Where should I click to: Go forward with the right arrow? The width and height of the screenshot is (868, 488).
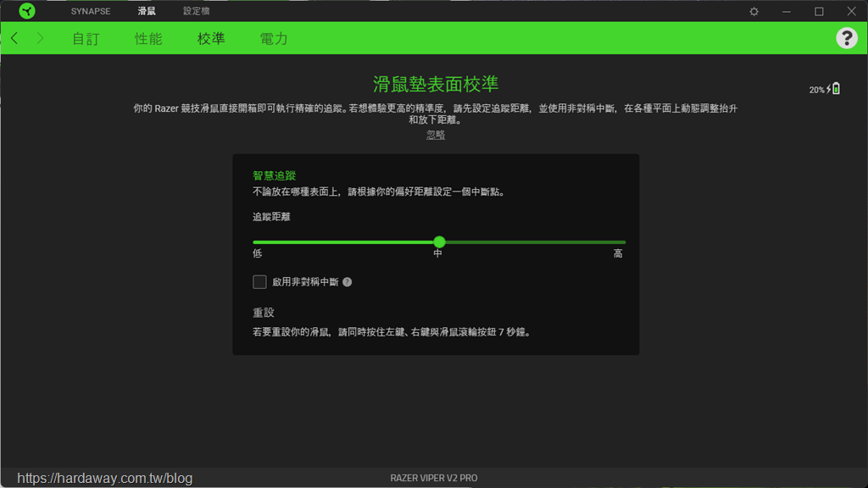40,38
